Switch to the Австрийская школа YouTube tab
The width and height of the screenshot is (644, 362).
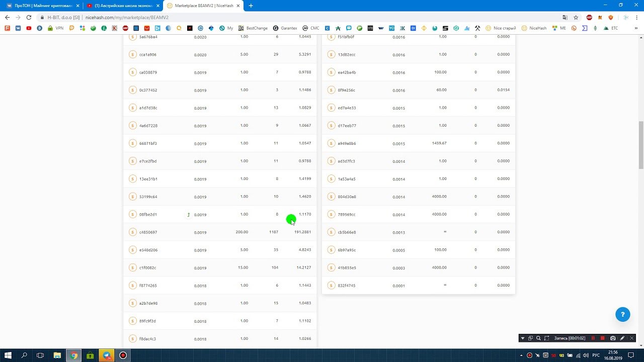[123, 6]
